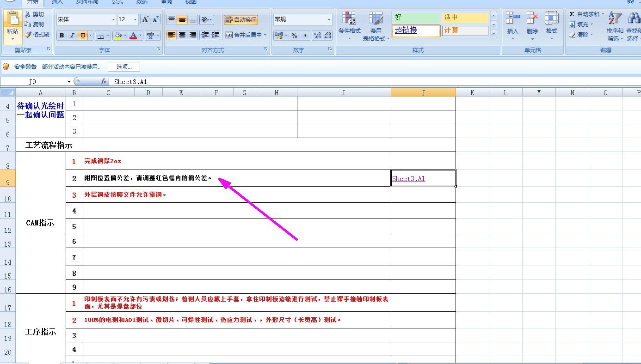The width and height of the screenshot is (641, 364).
Task: Click the formula bar showing Sheet3!A1
Action: (x=375, y=82)
